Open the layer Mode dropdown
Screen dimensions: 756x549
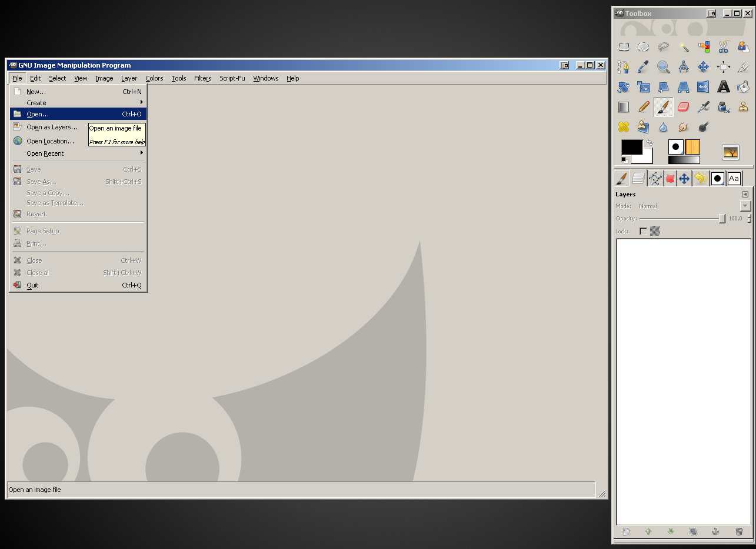click(745, 206)
